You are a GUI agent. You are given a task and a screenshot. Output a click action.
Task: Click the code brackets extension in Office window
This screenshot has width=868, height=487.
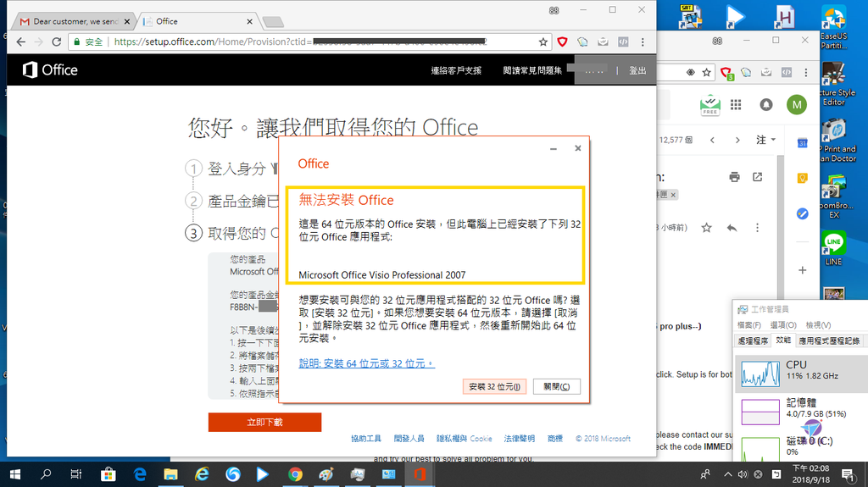(623, 42)
